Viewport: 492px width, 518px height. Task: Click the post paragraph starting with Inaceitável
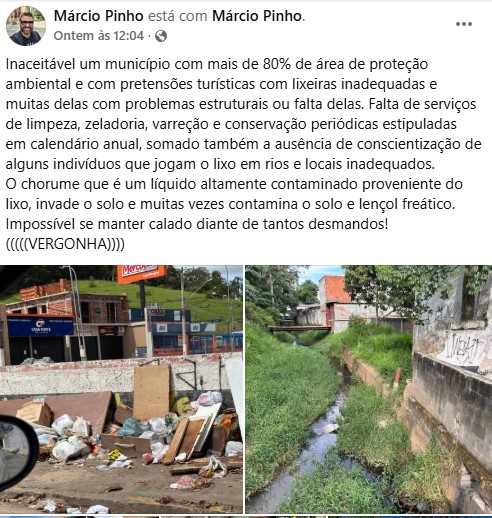point(243,114)
